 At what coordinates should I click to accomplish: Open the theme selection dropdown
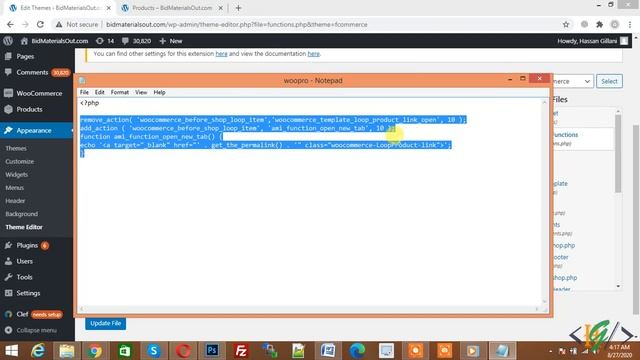pos(573,81)
